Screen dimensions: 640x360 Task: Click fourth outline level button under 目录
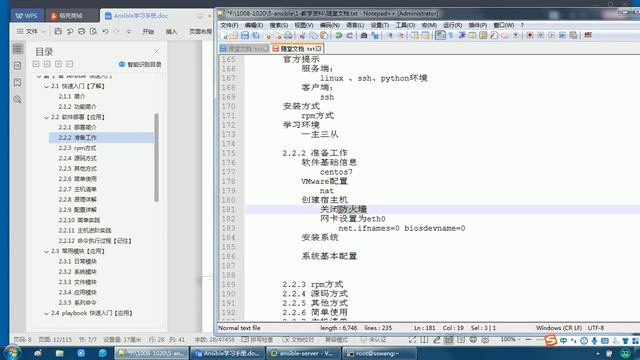(70, 64)
